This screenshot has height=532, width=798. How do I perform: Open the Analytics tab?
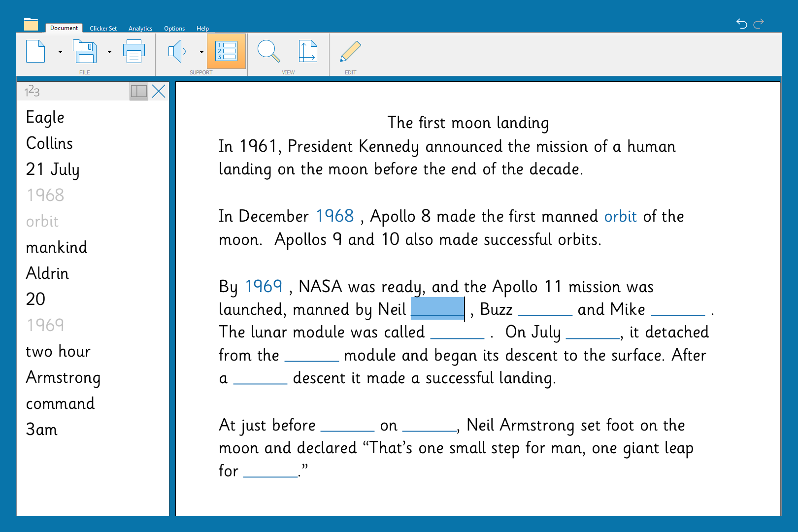pyautogui.click(x=140, y=29)
